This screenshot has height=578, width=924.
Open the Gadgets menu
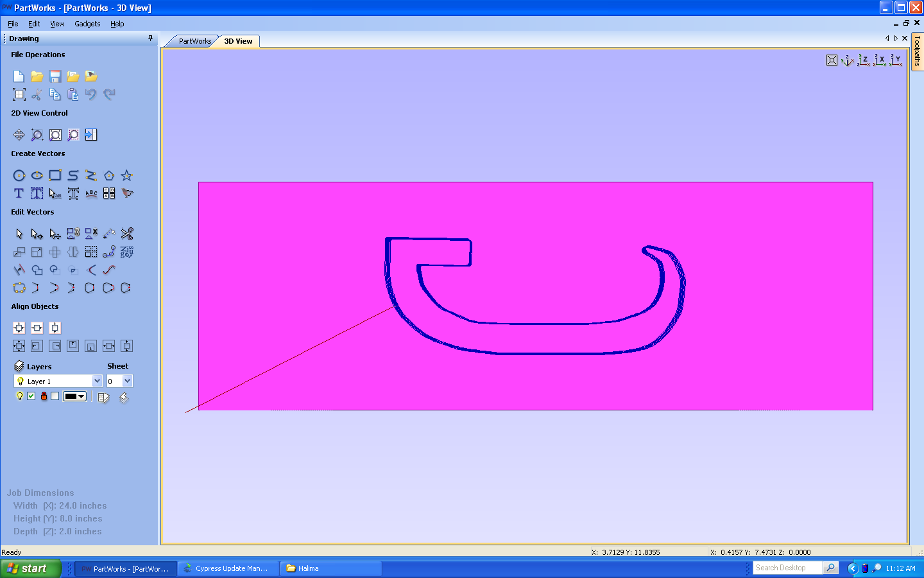pyautogui.click(x=87, y=24)
